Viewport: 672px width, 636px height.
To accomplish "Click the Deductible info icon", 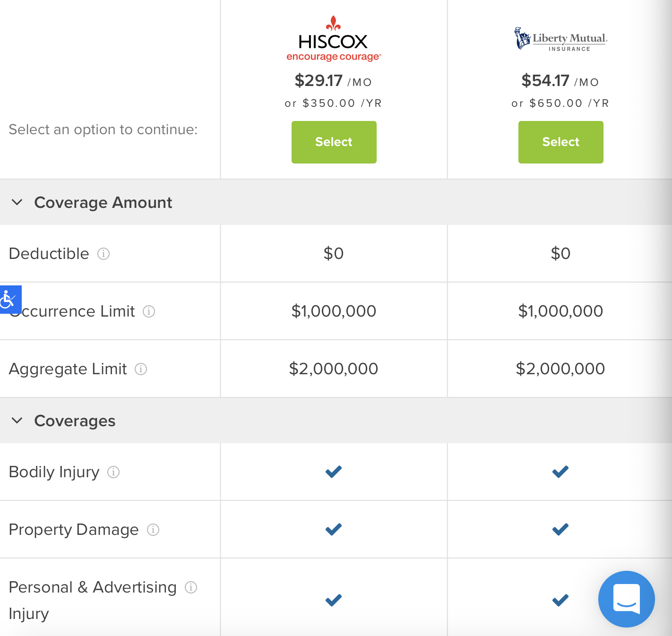I will [103, 254].
